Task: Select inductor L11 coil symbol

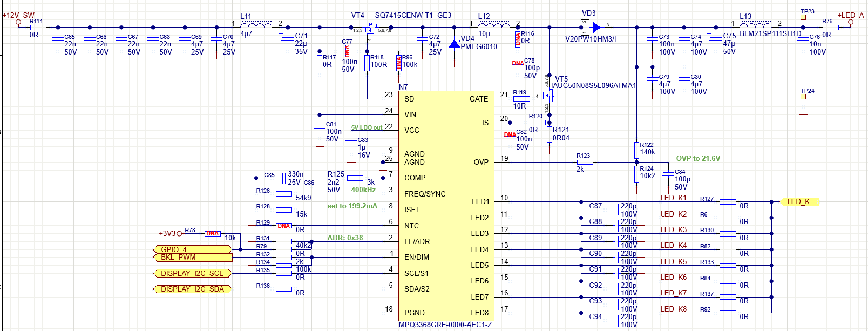Action: coord(256,24)
